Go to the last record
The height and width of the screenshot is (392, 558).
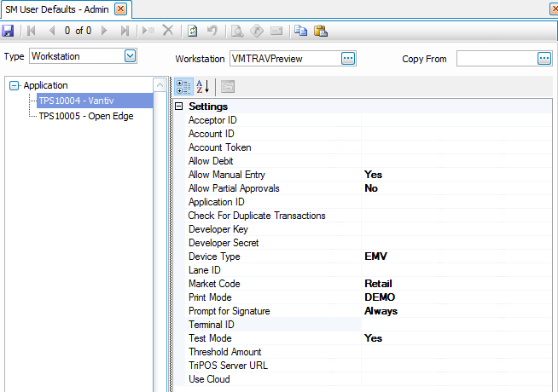coord(125,30)
